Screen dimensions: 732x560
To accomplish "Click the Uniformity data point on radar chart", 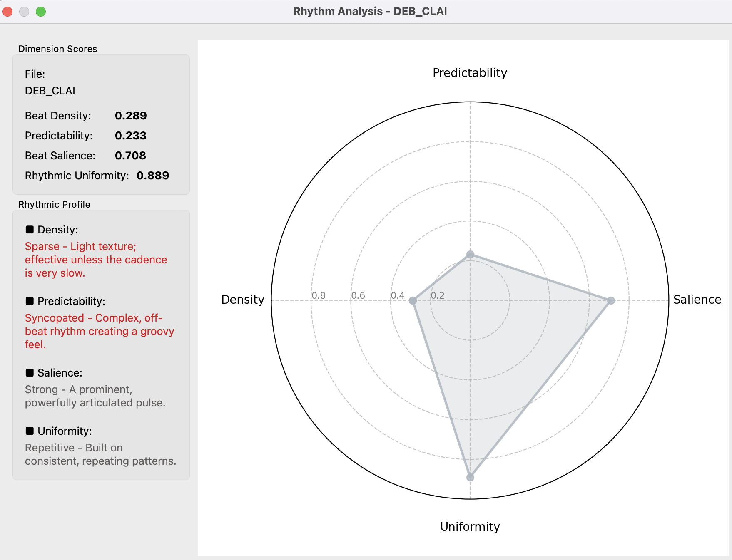I will [x=470, y=477].
